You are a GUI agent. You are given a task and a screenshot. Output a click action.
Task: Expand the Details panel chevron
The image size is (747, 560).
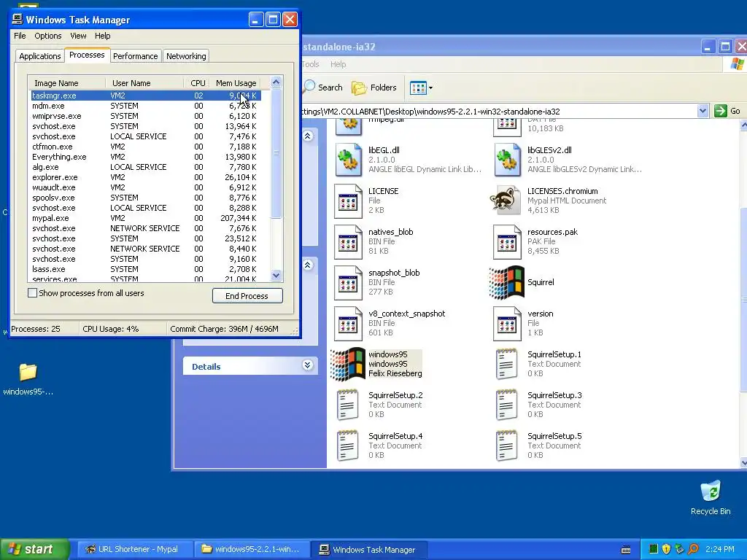pos(308,365)
